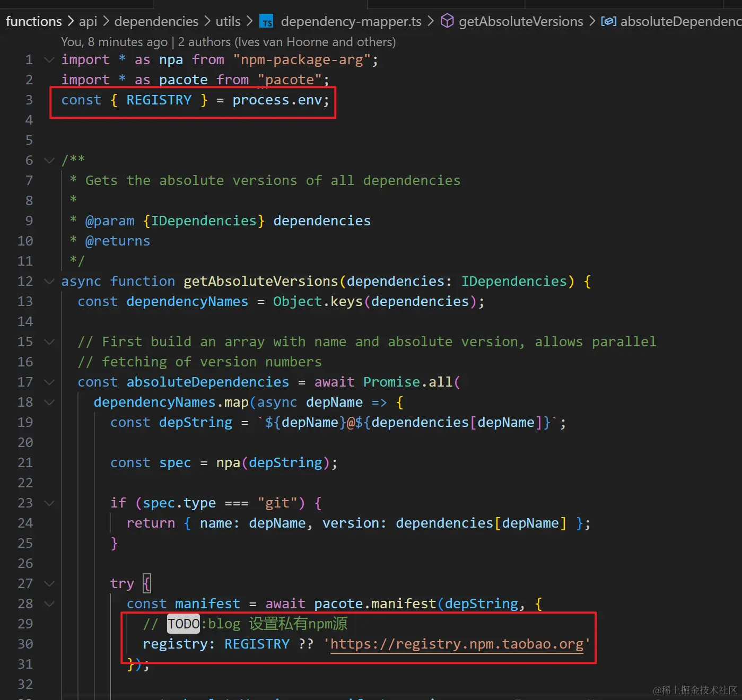Click the brackets symbol icon before absoluteDependencies
Viewport: 742px width, 700px height.
point(609,21)
